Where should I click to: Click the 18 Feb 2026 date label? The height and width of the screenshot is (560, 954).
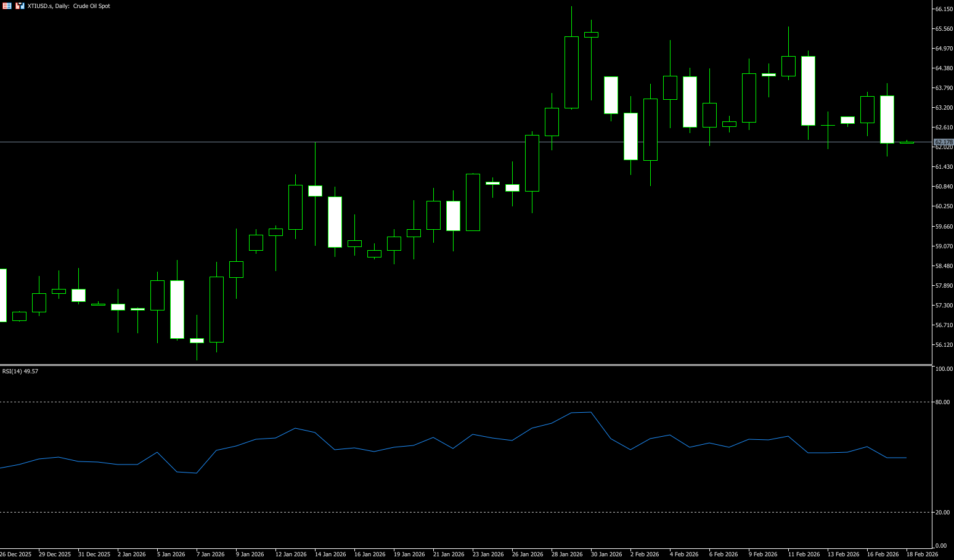point(922,554)
